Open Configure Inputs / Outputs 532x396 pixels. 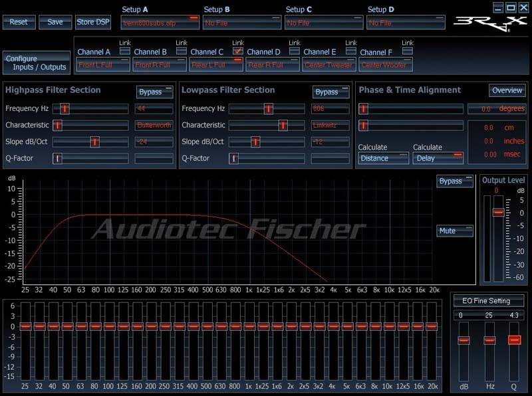pos(36,63)
